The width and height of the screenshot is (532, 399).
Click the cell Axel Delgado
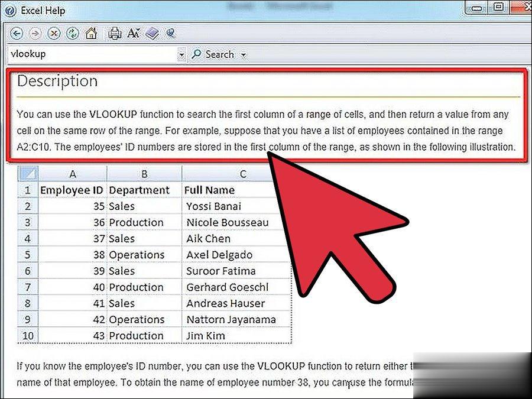click(236, 255)
